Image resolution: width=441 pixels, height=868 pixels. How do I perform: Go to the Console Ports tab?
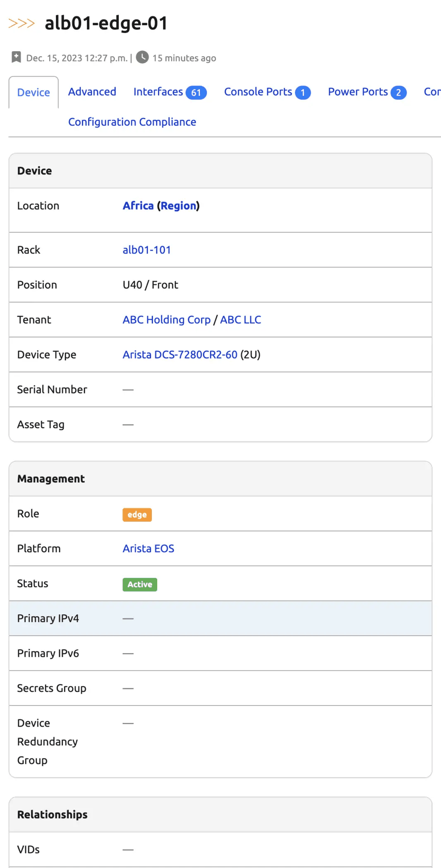click(258, 92)
